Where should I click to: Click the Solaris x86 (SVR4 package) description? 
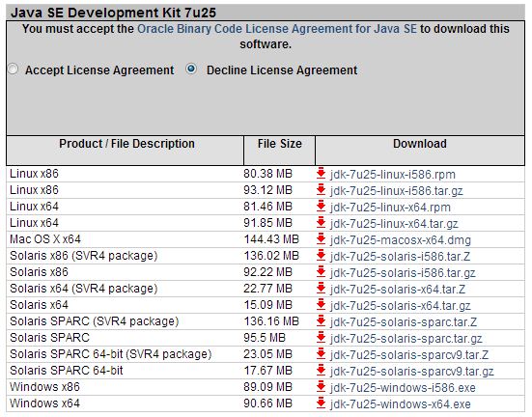pos(84,256)
